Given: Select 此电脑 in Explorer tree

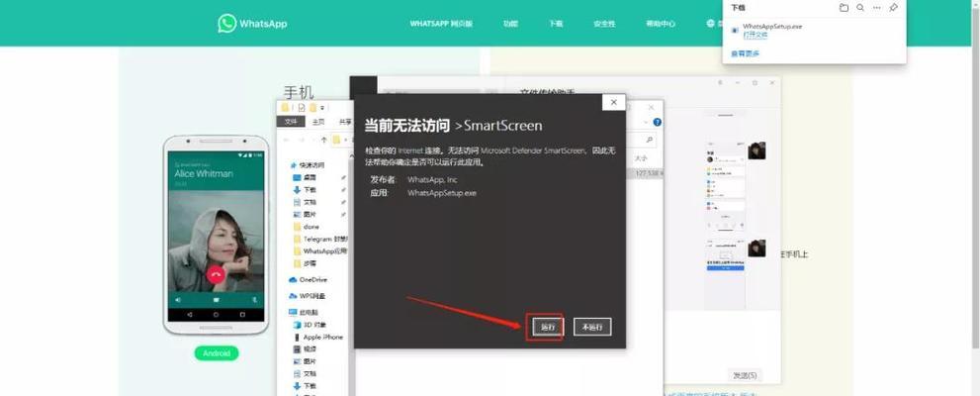Looking at the screenshot, I should (x=304, y=312).
